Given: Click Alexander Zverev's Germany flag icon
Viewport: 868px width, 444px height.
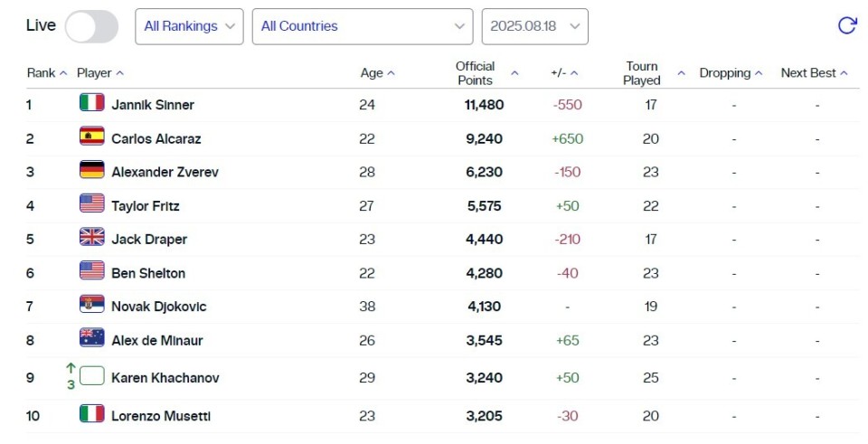Looking at the screenshot, I should click(92, 171).
